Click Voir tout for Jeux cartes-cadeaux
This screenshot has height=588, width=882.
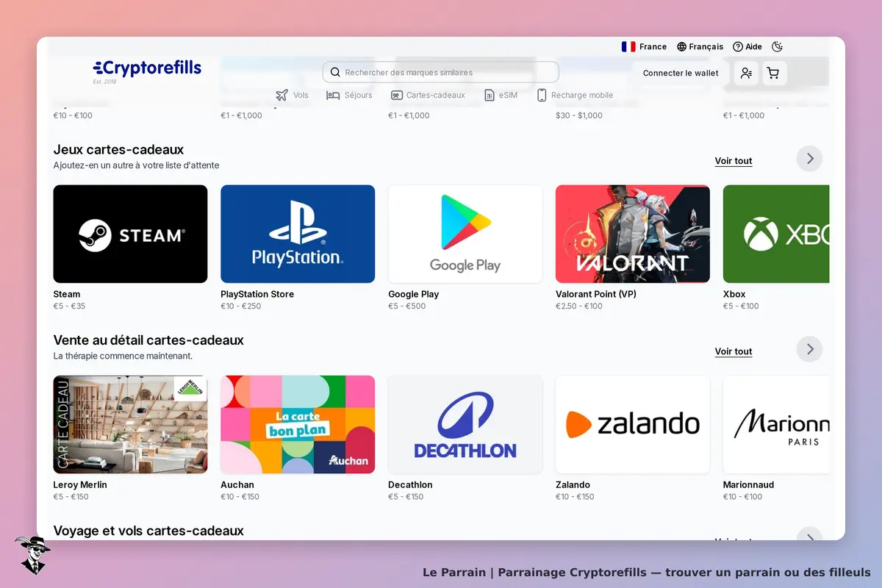734,161
